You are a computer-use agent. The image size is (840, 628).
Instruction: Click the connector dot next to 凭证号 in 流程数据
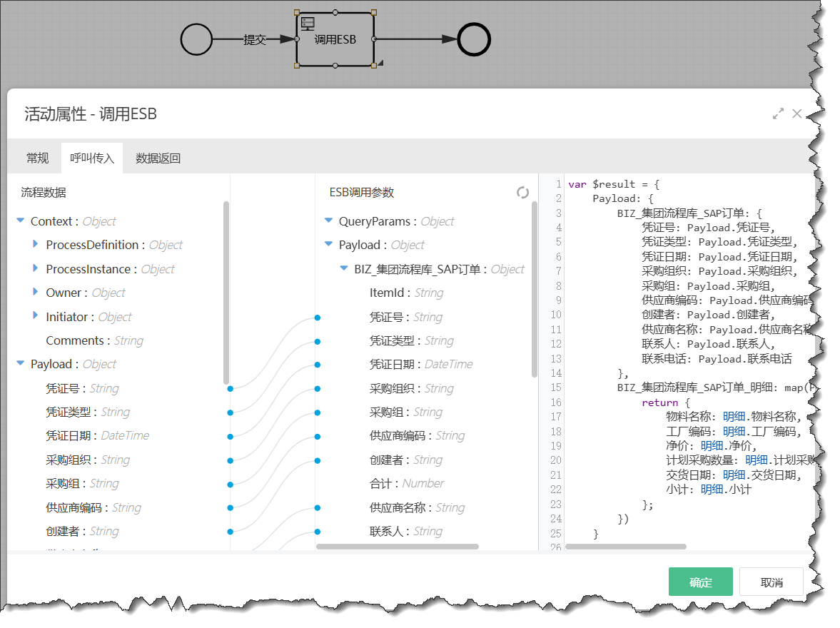(230, 389)
